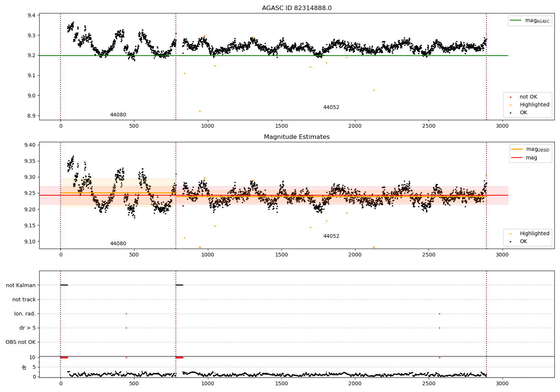Click 'OK' legend entry in Magnitude Estimates plot

(518, 242)
